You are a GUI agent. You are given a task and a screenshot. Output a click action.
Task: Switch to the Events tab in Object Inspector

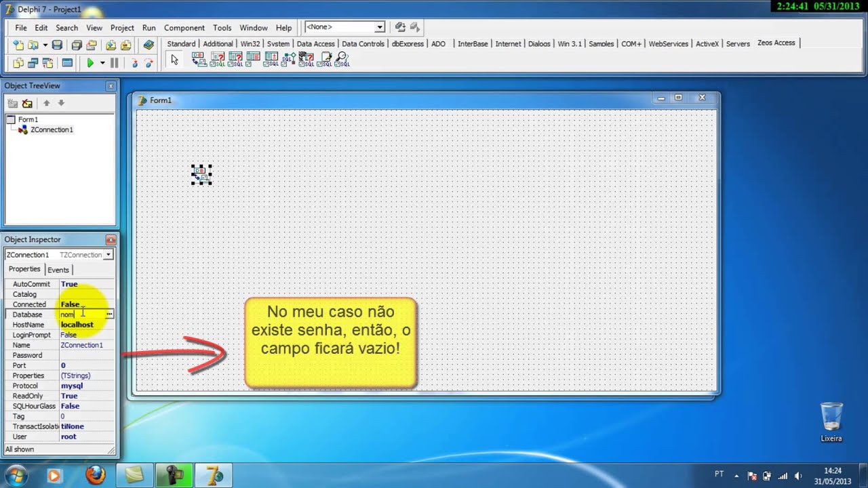(x=58, y=270)
